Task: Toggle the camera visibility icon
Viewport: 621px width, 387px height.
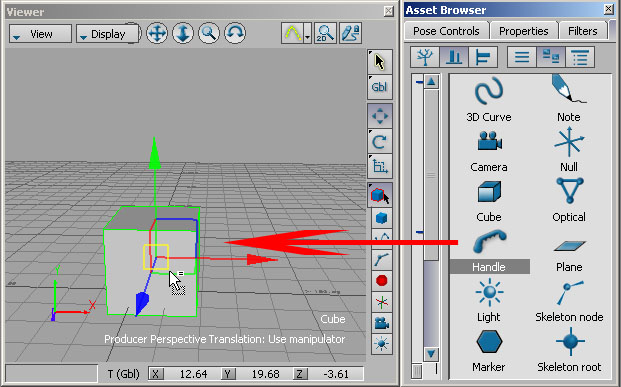Action: click(x=382, y=323)
